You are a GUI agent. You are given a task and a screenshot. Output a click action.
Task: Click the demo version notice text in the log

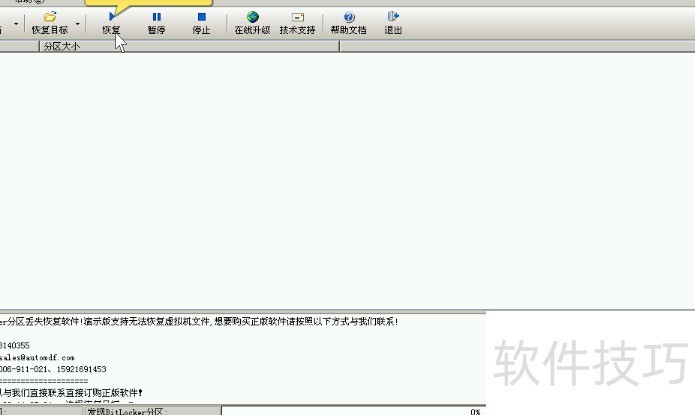pyautogui.click(x=200, y=322)
